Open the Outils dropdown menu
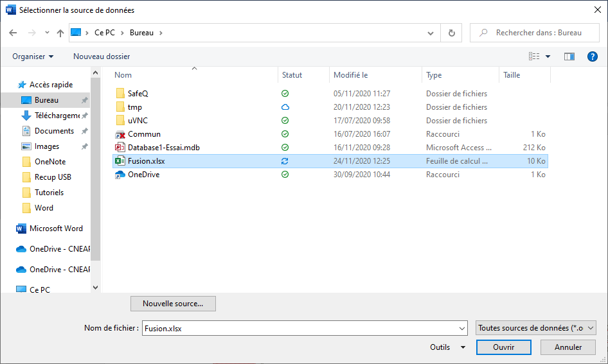 [447, 347]
